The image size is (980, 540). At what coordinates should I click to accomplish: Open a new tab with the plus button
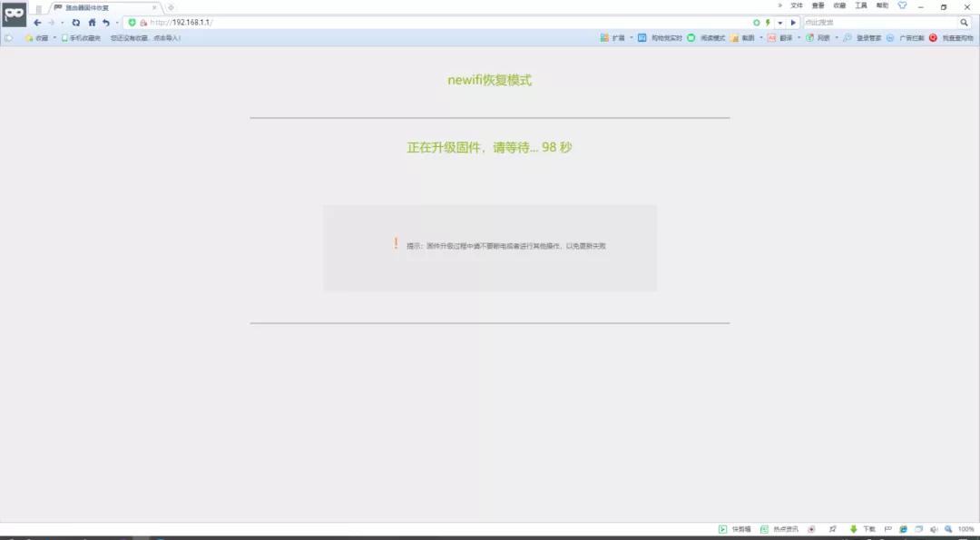tap(171, 7)
